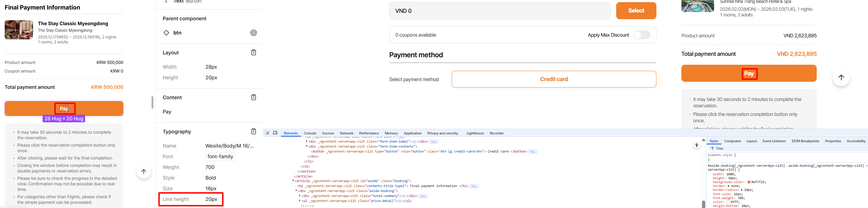Copy Content section using its clipboard icon
The width and height of the screenshot is (868, 208).
click(x=254, y=97)
